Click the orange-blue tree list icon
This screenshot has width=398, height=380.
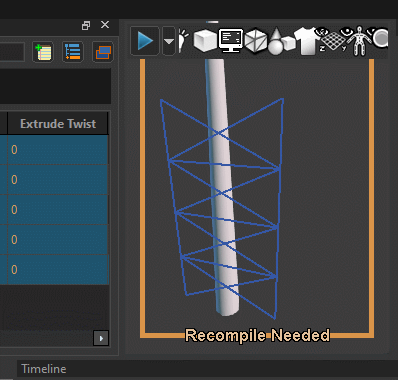coord(73,52)
